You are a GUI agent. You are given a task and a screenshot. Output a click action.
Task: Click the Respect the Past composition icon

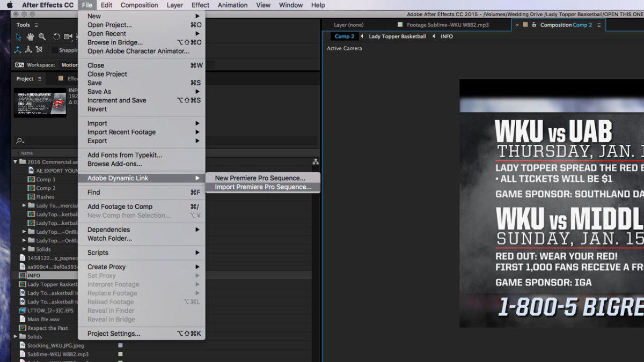tap(23, 328)
